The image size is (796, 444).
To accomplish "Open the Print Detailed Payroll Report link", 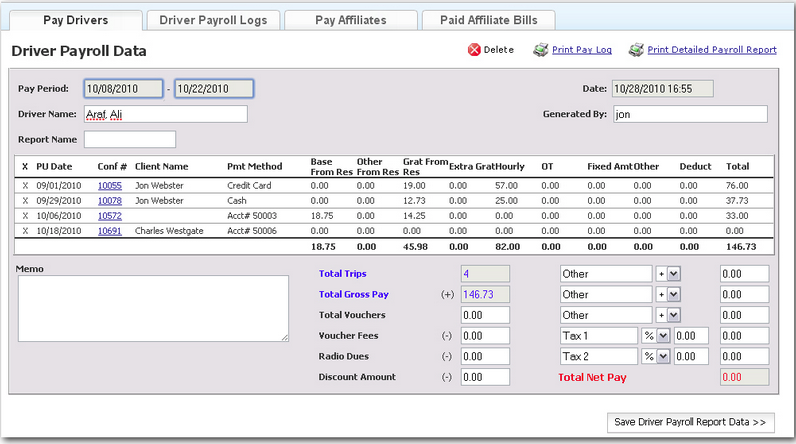I will pyautogui.click(x=711, y=50).
